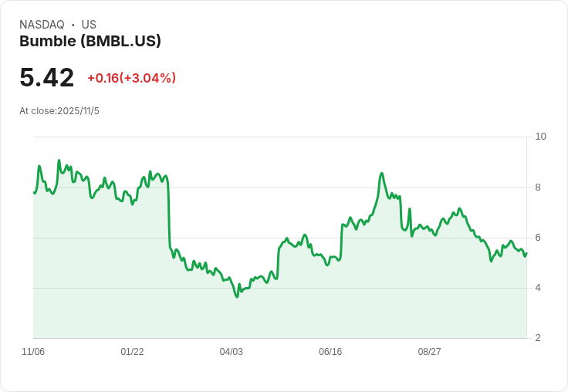Click the right end of the price line
The width and height of the screenshot is (568, 392).
pos(526,254)
